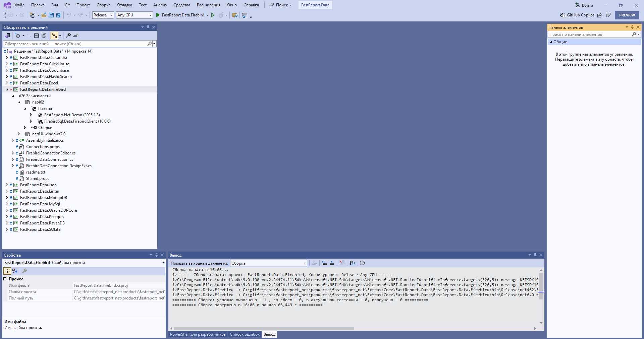The width and height of the screenshot is (644, 339).
Task: Switch to PowerShell для разработчиков tab
Action: (x=198, y=334)
